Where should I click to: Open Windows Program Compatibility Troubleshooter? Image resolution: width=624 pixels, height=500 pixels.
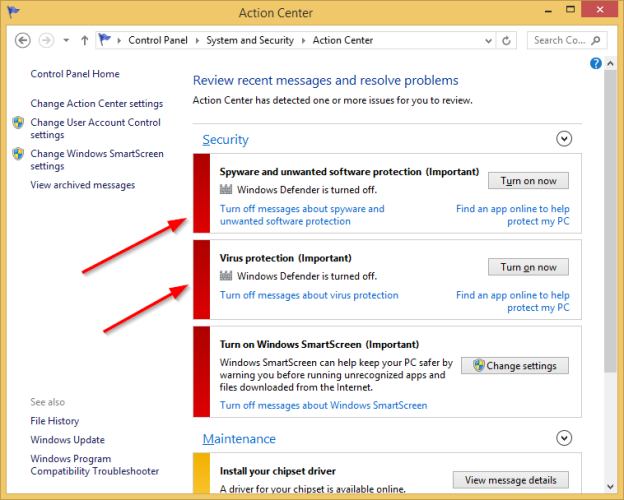[95, 465]
